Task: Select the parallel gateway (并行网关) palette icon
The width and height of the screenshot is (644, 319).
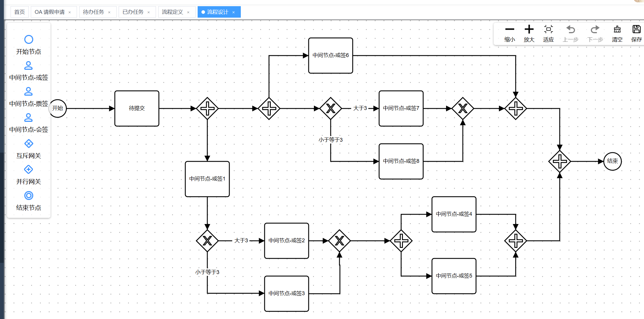Action: tap(28, 170)
